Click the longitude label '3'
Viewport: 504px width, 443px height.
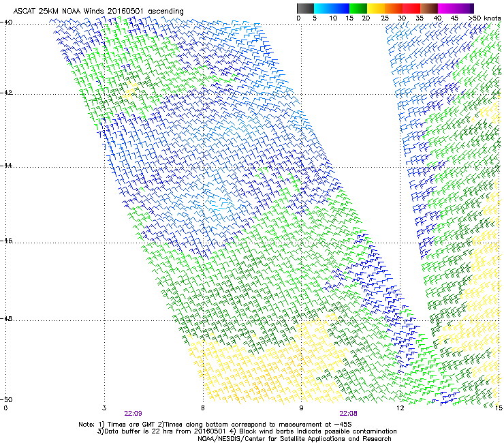(104, 408)
